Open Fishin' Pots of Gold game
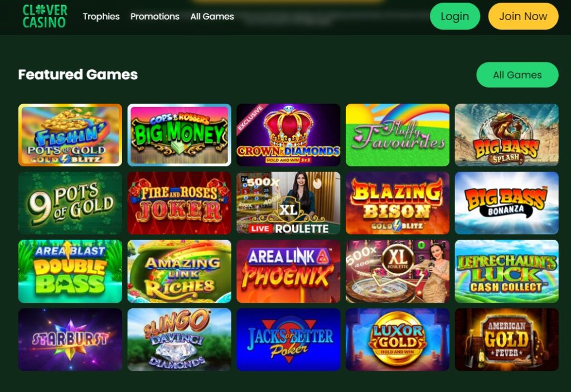The width and height of the screenshot is (571, 392). pos(70,135)
